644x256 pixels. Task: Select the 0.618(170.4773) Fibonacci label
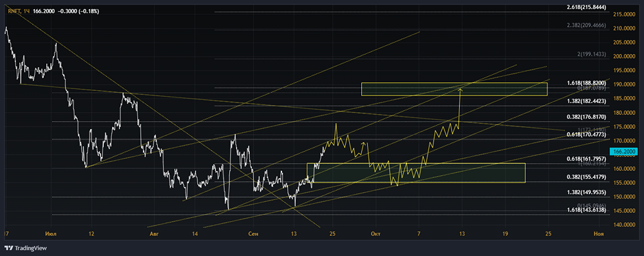586,134
